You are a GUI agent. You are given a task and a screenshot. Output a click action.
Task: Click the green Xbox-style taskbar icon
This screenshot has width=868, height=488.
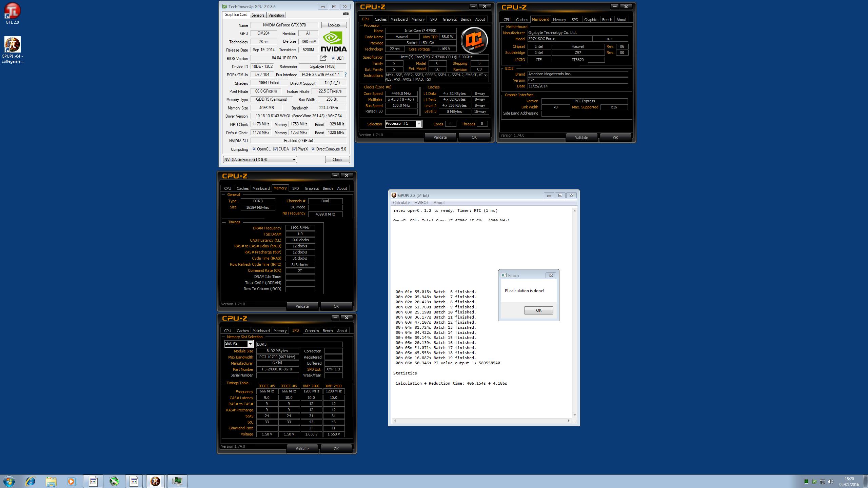[114, 481]
